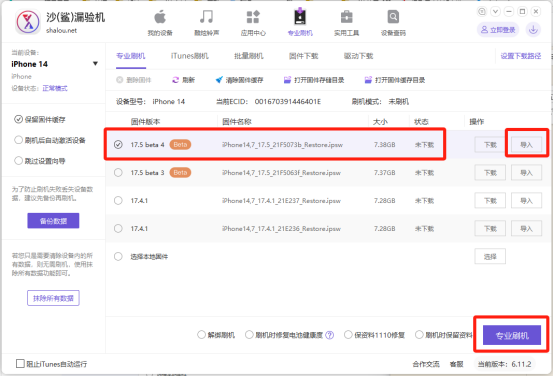Click the ECID value 001670391446401E
The width and height of the screenshot is (553, 377).
(x=288, y=102)
